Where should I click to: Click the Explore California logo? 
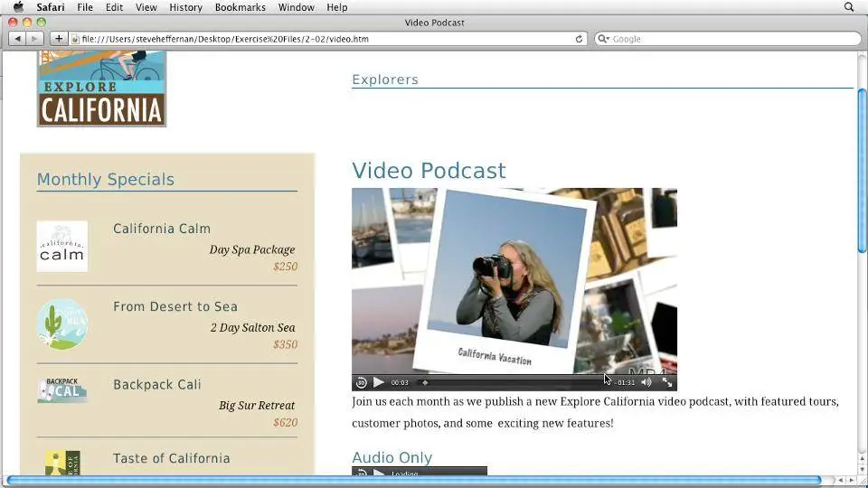[x=102, y=89]
